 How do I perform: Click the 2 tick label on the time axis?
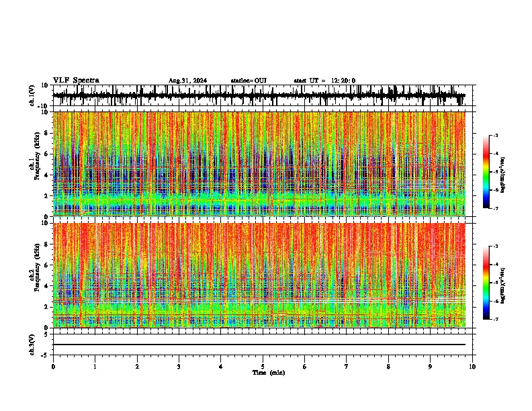coord(137,367)
